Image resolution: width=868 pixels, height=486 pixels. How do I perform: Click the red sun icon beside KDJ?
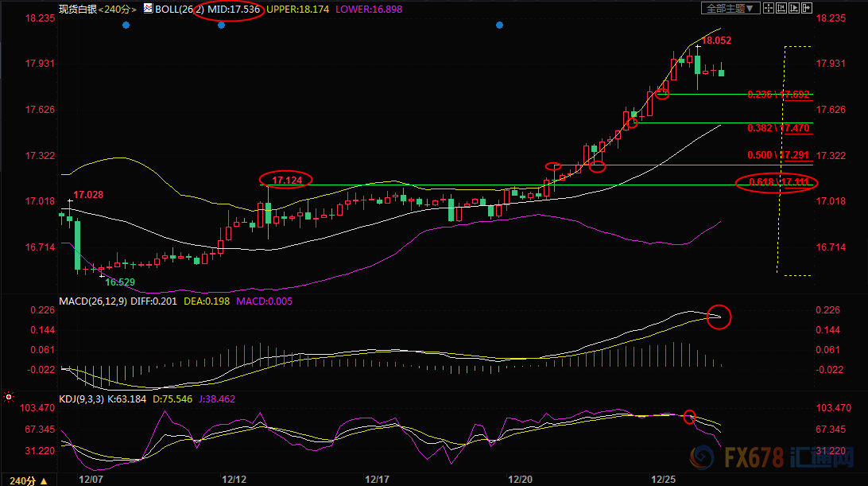point(9,396)
